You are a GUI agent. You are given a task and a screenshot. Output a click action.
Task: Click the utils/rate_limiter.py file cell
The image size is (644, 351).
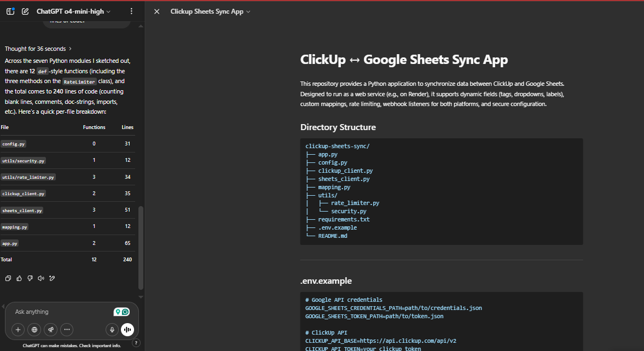[28, 177]
